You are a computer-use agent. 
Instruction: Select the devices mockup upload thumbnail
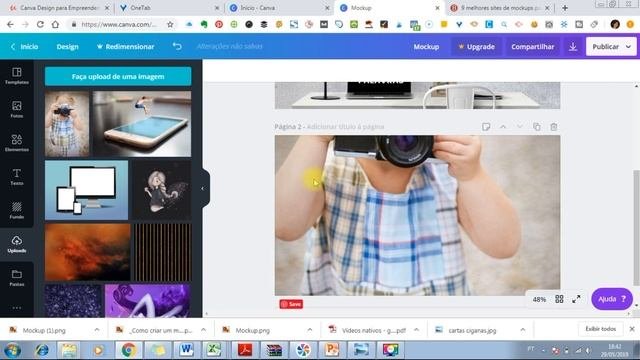pos(86,190)
